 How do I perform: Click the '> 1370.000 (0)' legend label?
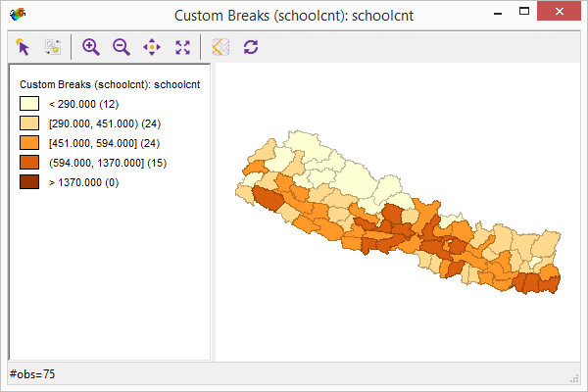[x=83, y=182]
